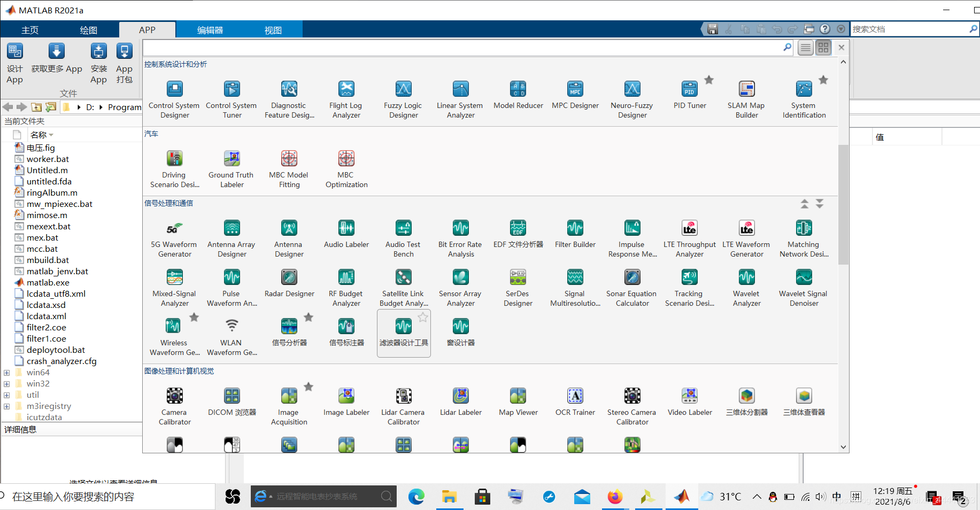The height and width of the screenshot is (510, 980).
Task: Expand the m3iregistry folder
Action: point(6,406)
